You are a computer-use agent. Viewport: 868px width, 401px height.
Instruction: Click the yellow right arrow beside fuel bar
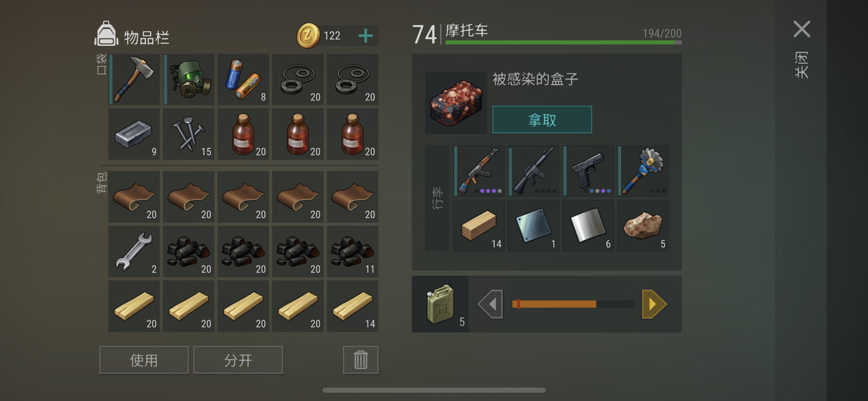tap(654, 304)
